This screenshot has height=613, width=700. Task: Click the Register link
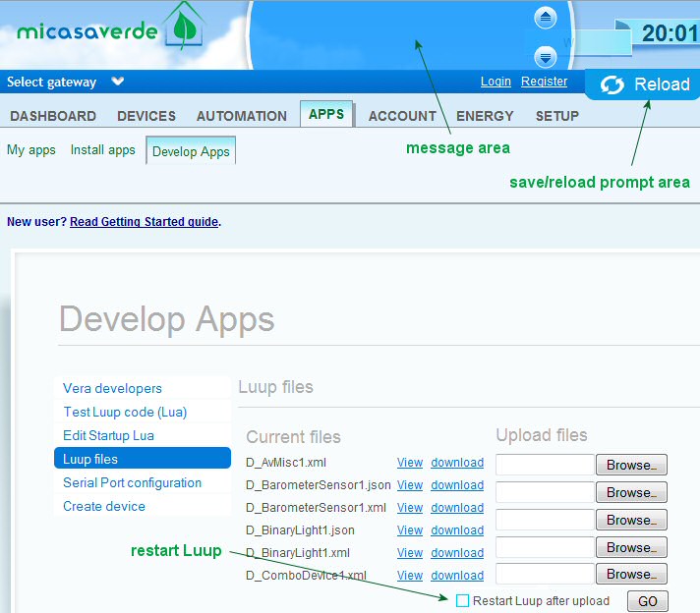544,82
